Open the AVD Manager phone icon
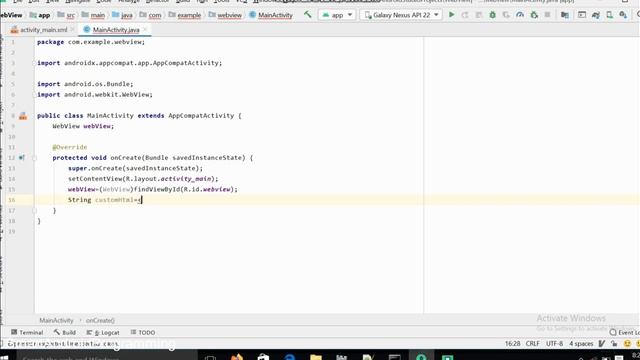This screenshot has width=640, height=360. point(609,15)
